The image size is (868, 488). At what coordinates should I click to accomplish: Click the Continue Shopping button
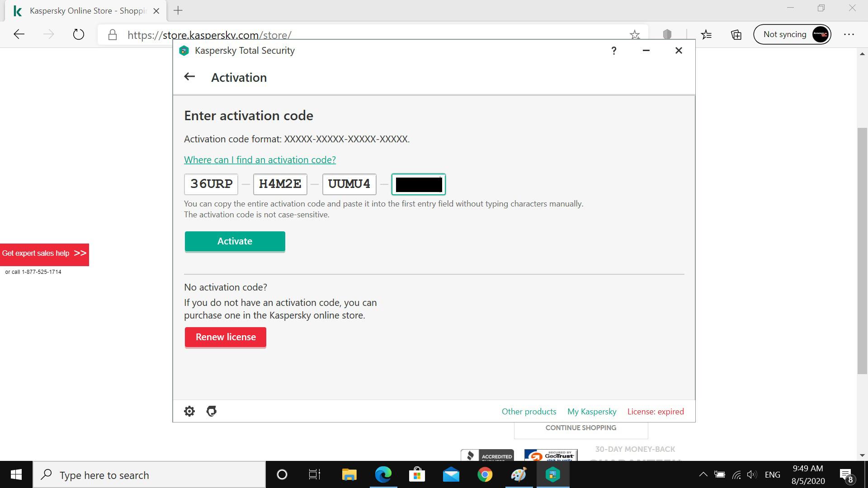tap(581, 428)
